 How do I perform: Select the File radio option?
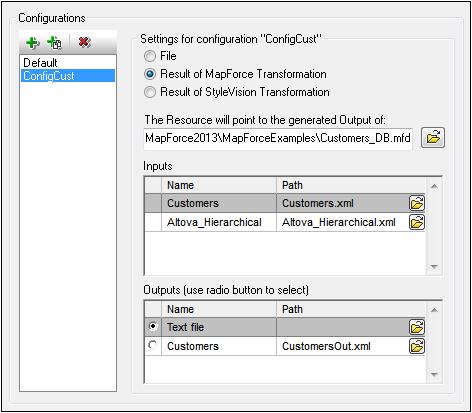click(x=150, y=56)
